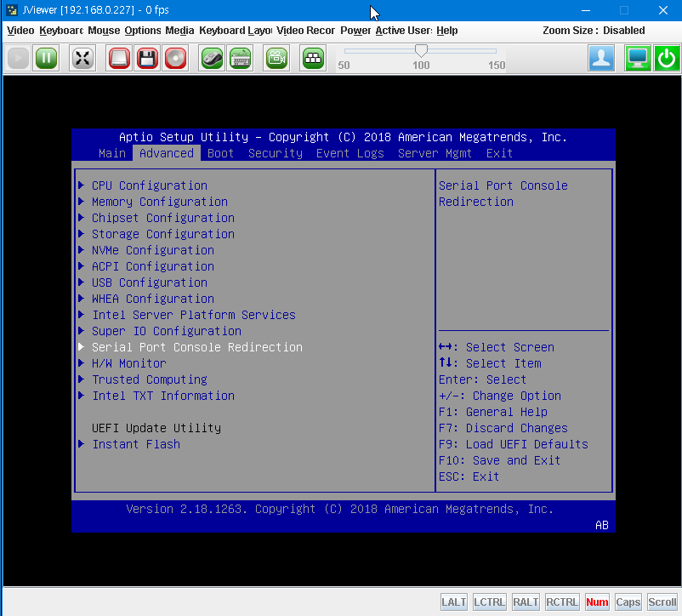Switch to the Server Mgmt tab

click(x=435, y=153)
